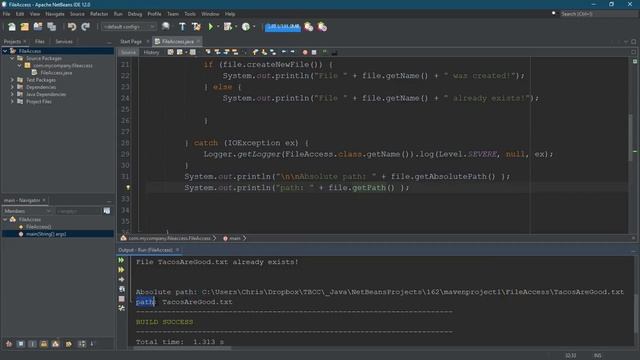640x360 pixels.
Task: Toggle Show Non-Public Members in Navigator
Action: point(44,344)
